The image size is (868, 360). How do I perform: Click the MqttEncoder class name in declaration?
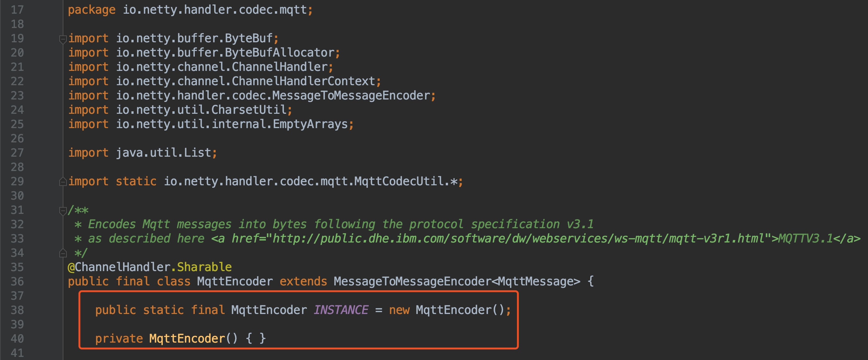[235, 281]
